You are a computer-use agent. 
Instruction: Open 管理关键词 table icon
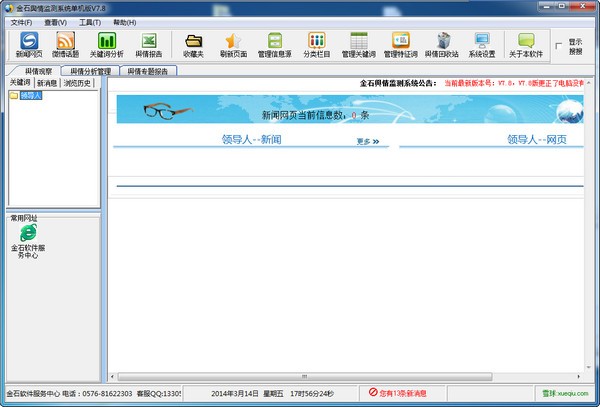click(359, 45)
